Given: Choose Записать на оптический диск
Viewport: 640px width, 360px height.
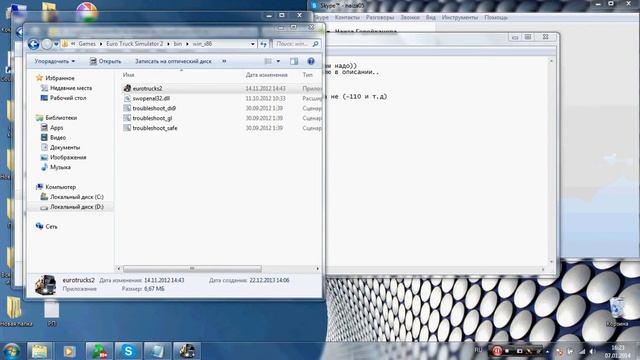Looking at the screenshot, I should [173, 61].
